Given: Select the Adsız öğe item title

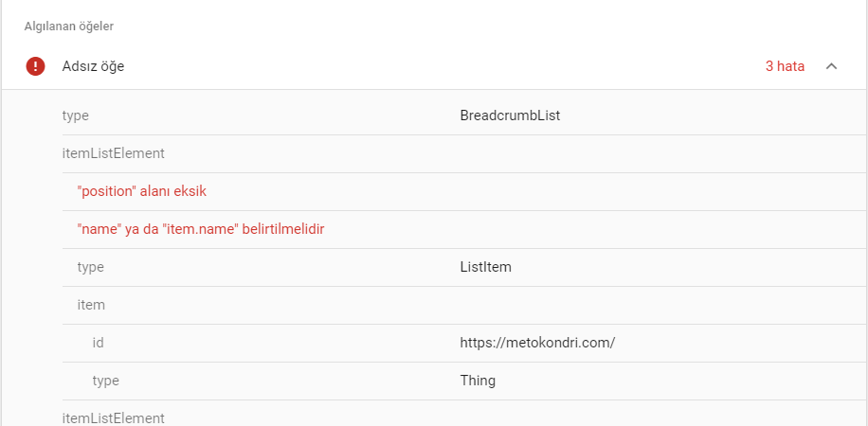Looking at the screenshot, I should pyautogui.click(x=93, y=66).
